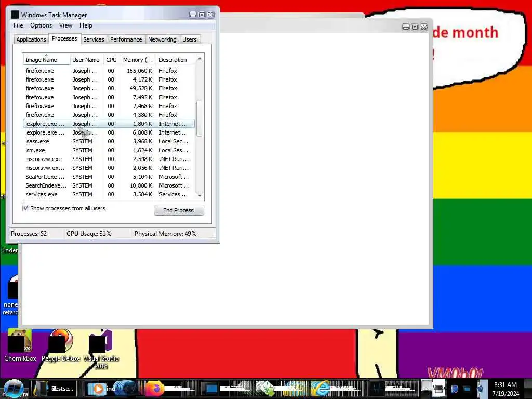Click process list scroll up arrow
This screenshot has height=399, width=532.
point(199,59)
